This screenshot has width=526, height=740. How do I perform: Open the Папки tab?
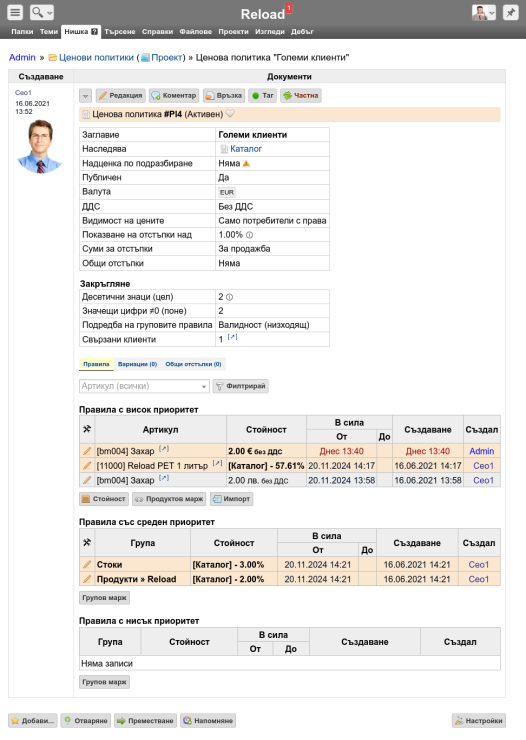tap(22, 32)
